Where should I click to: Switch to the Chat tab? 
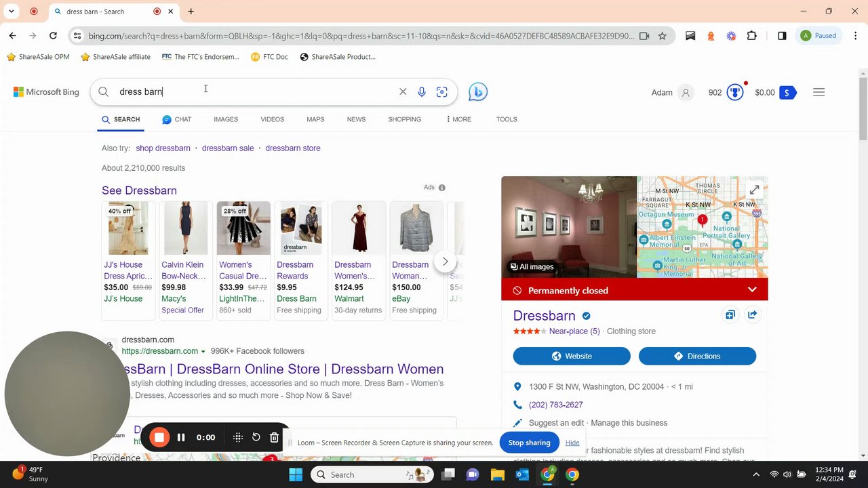(176, 119)
